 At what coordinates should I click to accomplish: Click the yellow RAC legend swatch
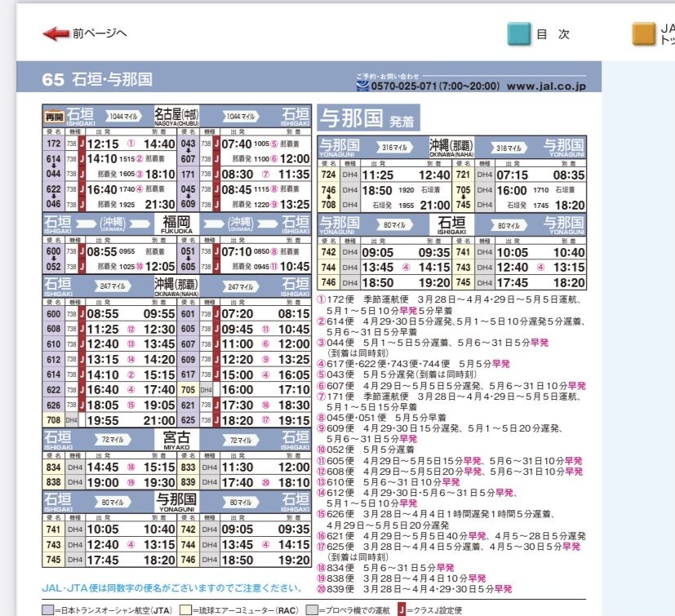[185, 610]
